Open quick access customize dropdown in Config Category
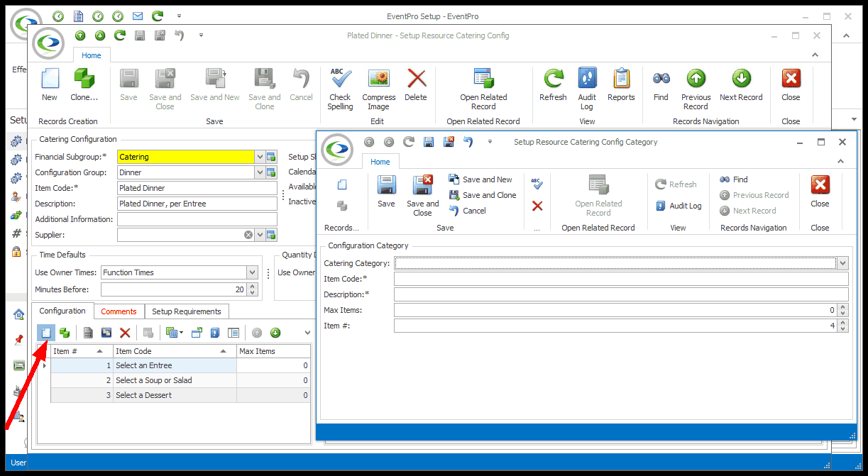Viewport: 868px width, 476px height. (x=489, y=142)
